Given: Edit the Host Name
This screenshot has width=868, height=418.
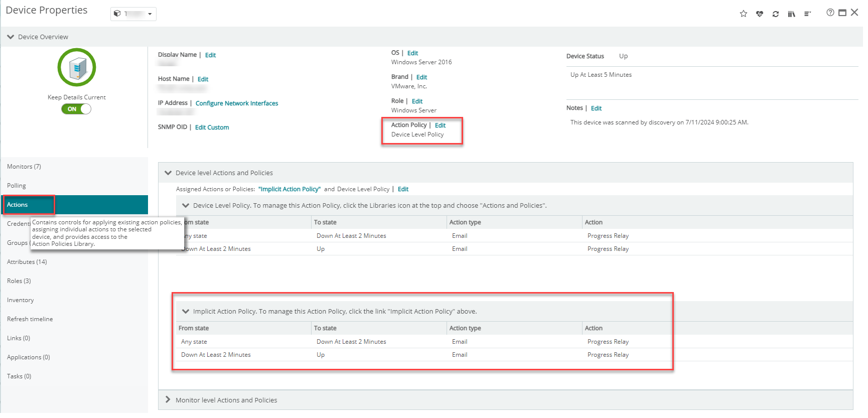Looking at the screenshot, I should tap(203, 79).
